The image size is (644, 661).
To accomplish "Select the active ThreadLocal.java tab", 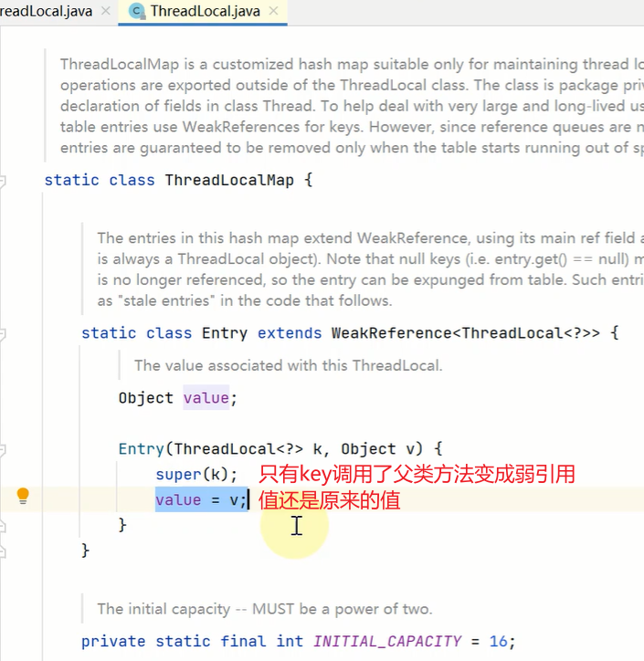I will 205,12.
